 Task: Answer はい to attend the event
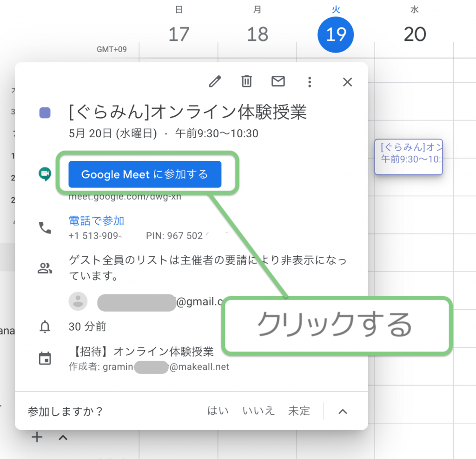pos(218,411)
